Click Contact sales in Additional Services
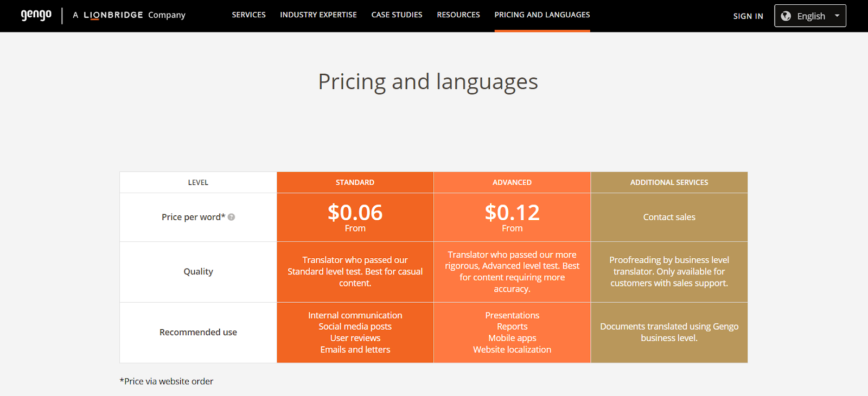Screen dimensions: 868x396 pyautogui.click(x=669, y=217)
